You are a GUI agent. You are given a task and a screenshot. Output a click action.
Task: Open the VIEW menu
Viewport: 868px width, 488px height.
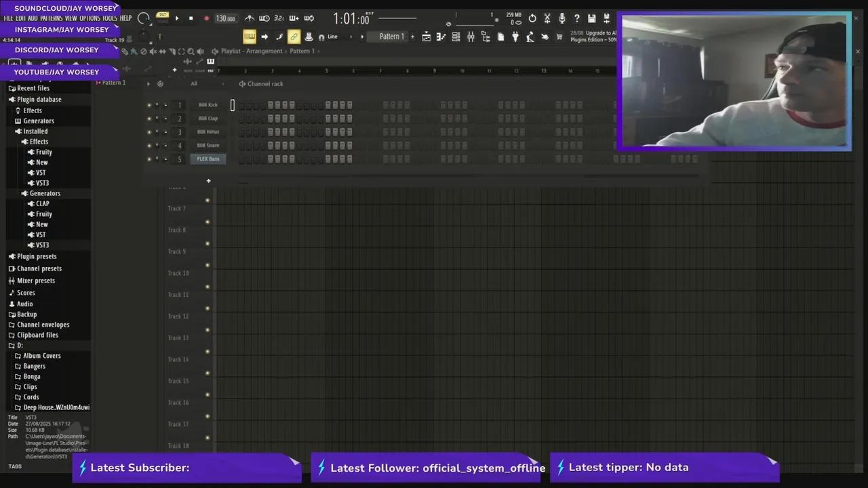coord(71,18)
